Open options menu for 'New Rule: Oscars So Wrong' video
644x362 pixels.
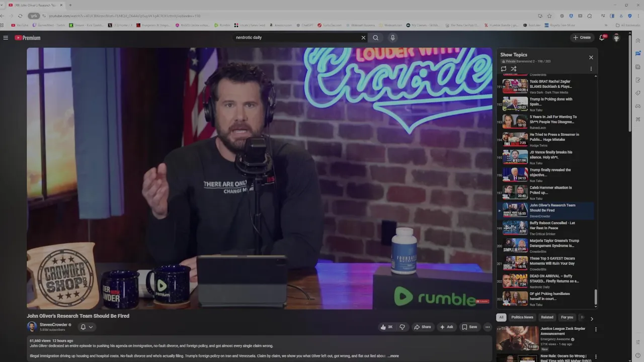pos(596,357)
